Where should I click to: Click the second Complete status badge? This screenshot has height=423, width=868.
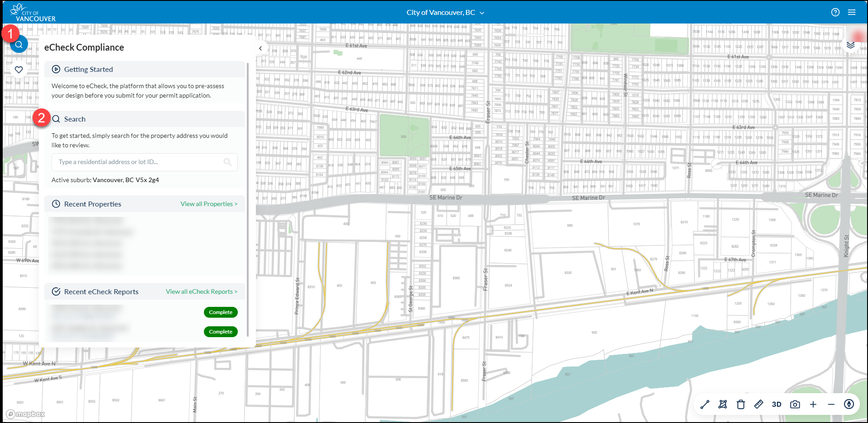221,332
